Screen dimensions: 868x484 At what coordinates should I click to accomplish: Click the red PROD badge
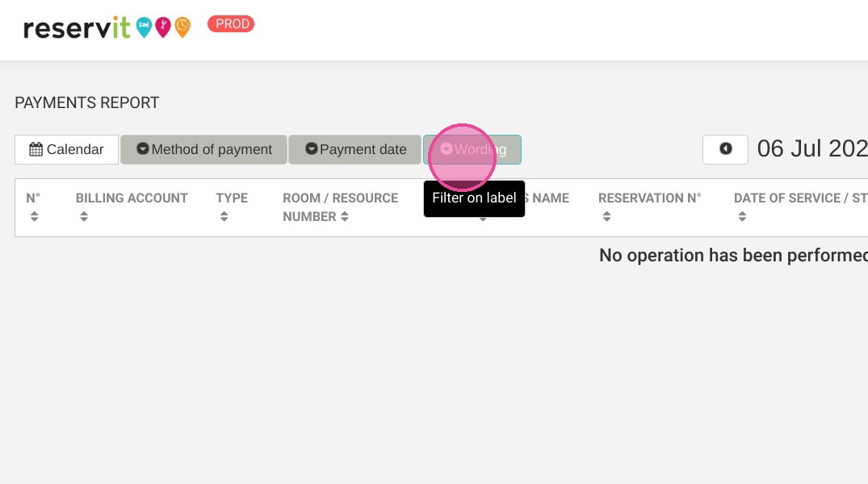click(x=231, y=23)
